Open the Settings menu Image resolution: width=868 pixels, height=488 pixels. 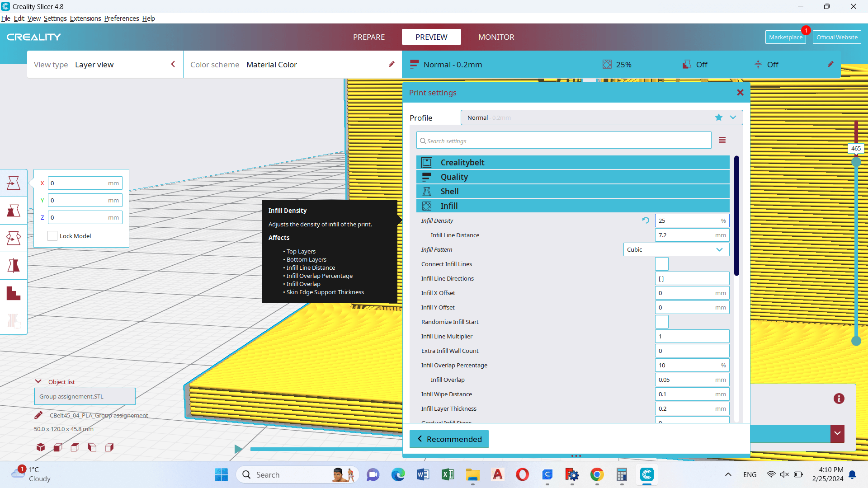55,19
